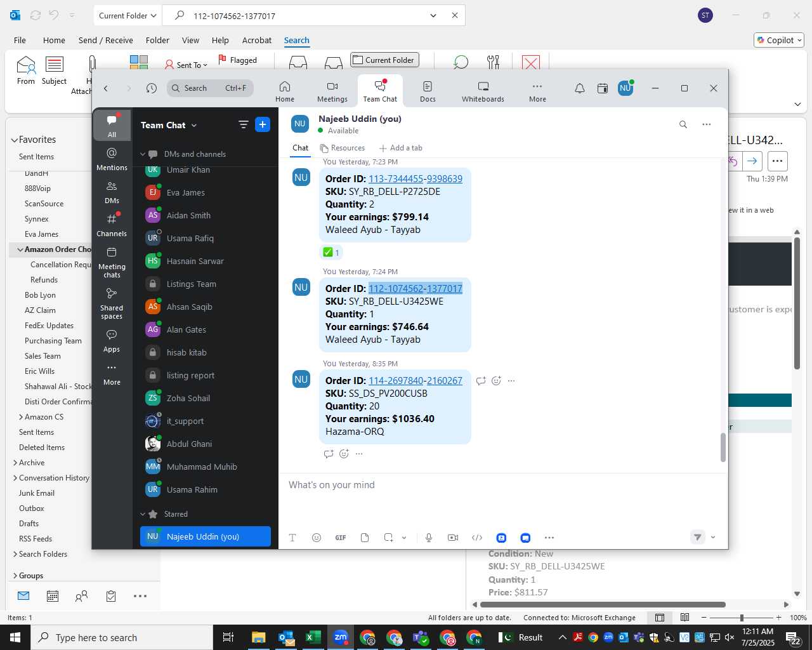Screen dimensions: 812x650
Task: Click Zoom Search box
Action: (x=210, y=88)
